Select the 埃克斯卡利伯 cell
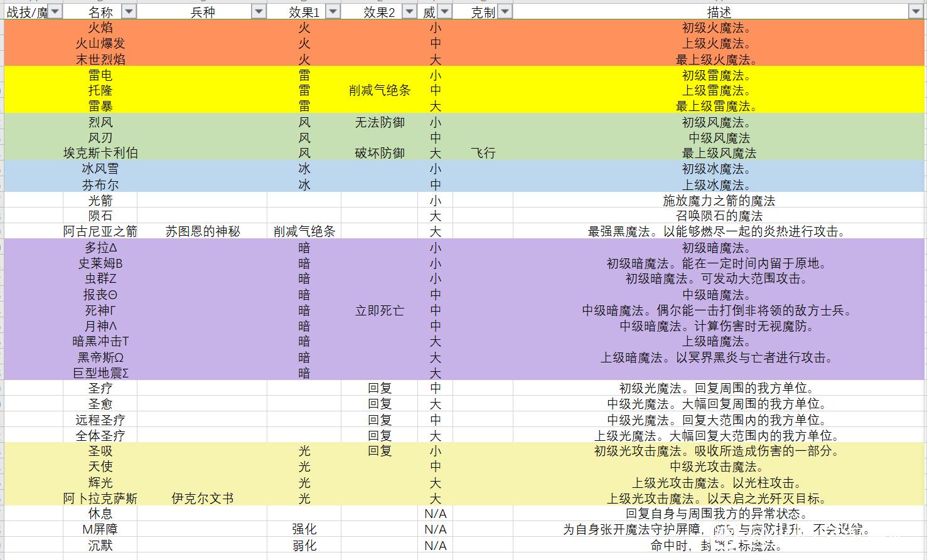Image resolution: width=927 pixels, height=560 pixels. [100, 153]
